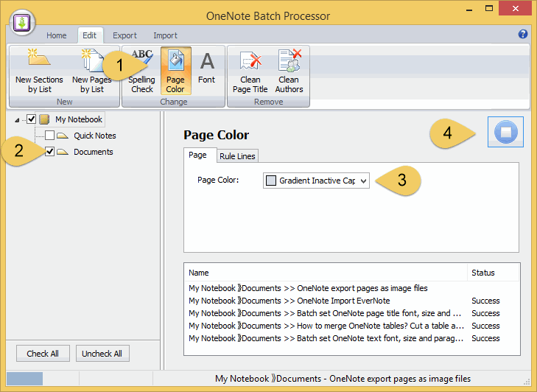Screen dimensions: 537x392
Task: Toggle the My Notebook checkbox
Action: [32, 119]
